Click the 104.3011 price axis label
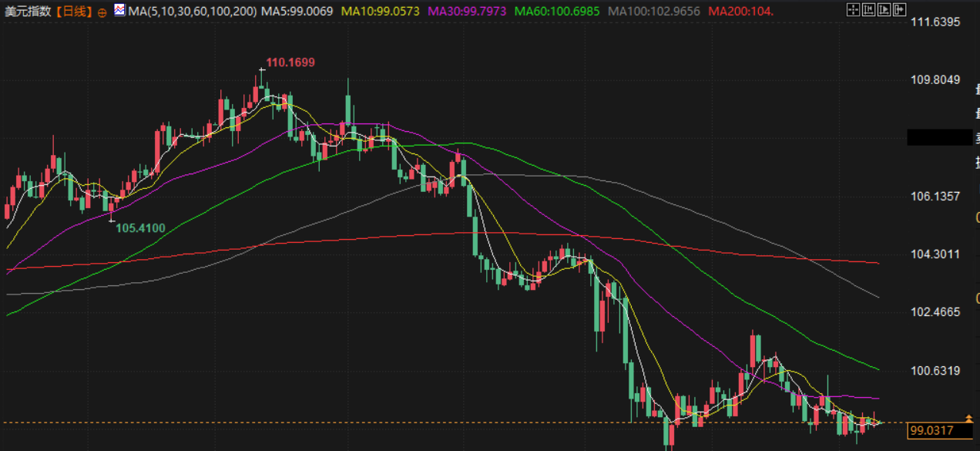Image resolution: width=980 pixels, height=451 pixels. (x=935, y=254)
